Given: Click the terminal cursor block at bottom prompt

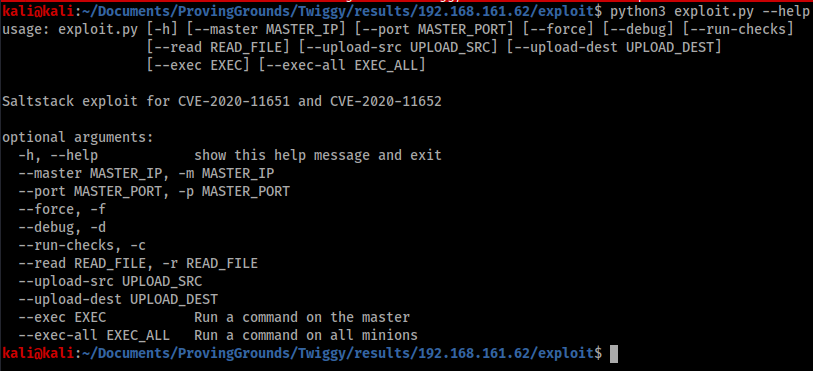Looking at the screenshot, I should coord(614,353).
